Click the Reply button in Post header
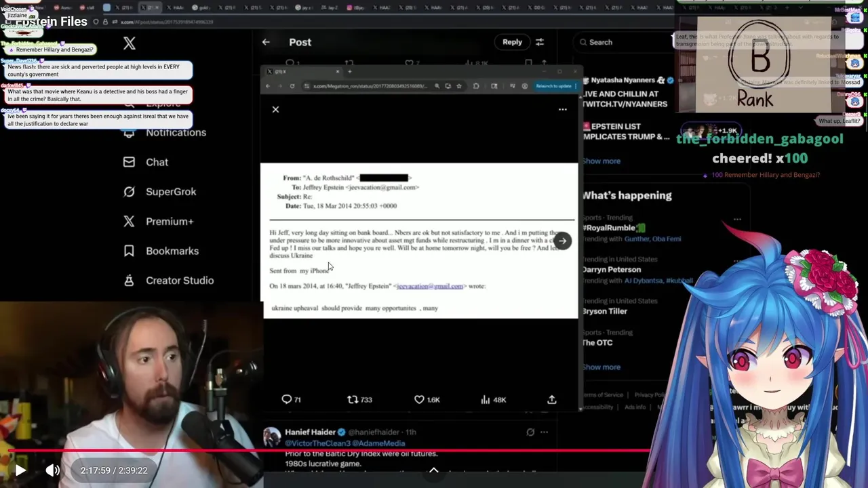Viewport: 868px width, 488px height. click(x=512, y=42)
